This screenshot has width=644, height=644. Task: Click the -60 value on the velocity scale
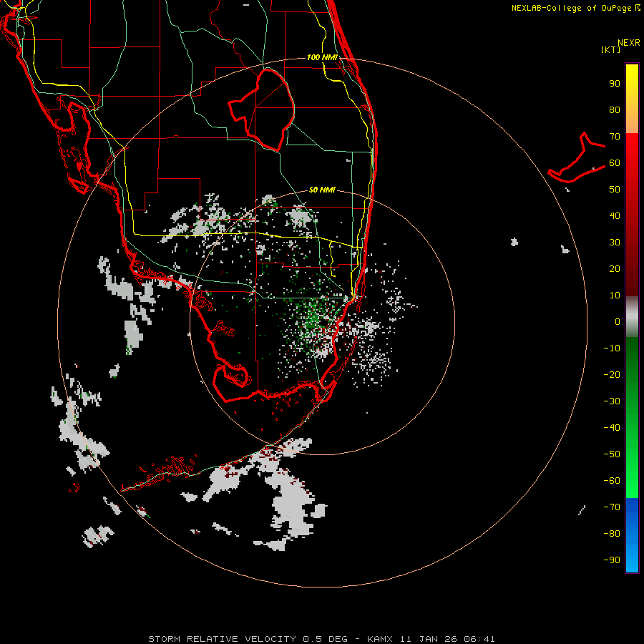pos(612,481)
